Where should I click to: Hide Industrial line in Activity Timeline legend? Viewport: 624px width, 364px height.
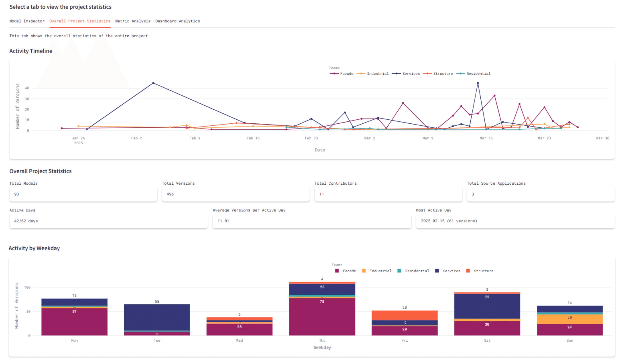coord(377,74)
